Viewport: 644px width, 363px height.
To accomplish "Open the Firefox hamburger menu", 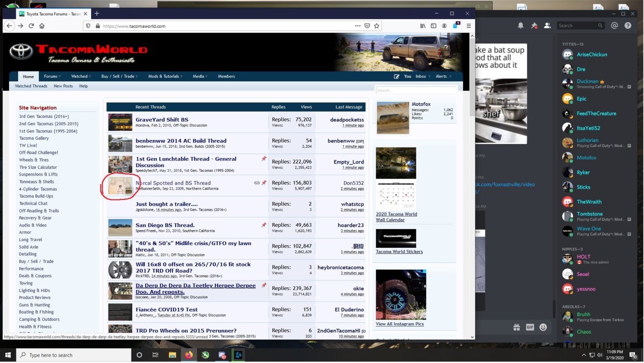I will 469,26.
